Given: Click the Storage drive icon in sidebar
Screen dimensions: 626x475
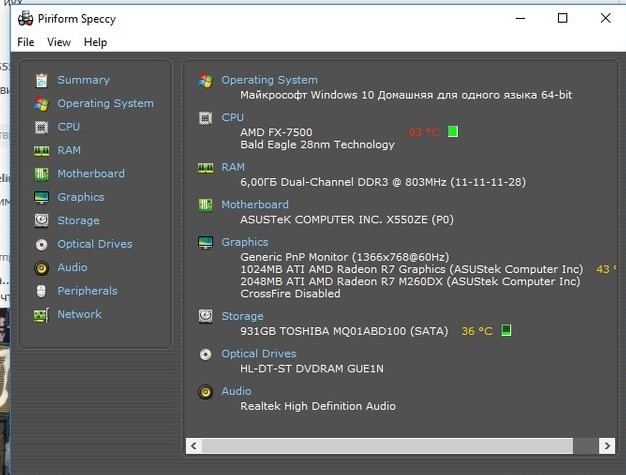Looking at the screenshot, I should (x=41, y=221).
